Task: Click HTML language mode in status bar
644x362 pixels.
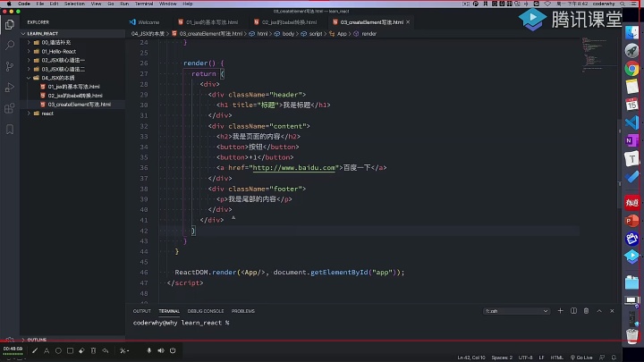Action: (x=557, y=358)
